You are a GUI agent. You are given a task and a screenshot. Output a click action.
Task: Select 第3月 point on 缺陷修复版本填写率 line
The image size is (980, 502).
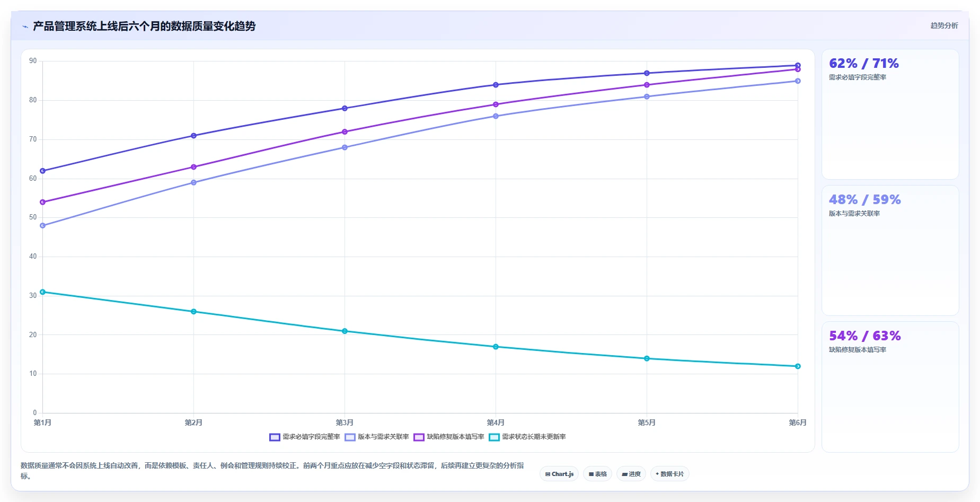(x=345, y=131)
